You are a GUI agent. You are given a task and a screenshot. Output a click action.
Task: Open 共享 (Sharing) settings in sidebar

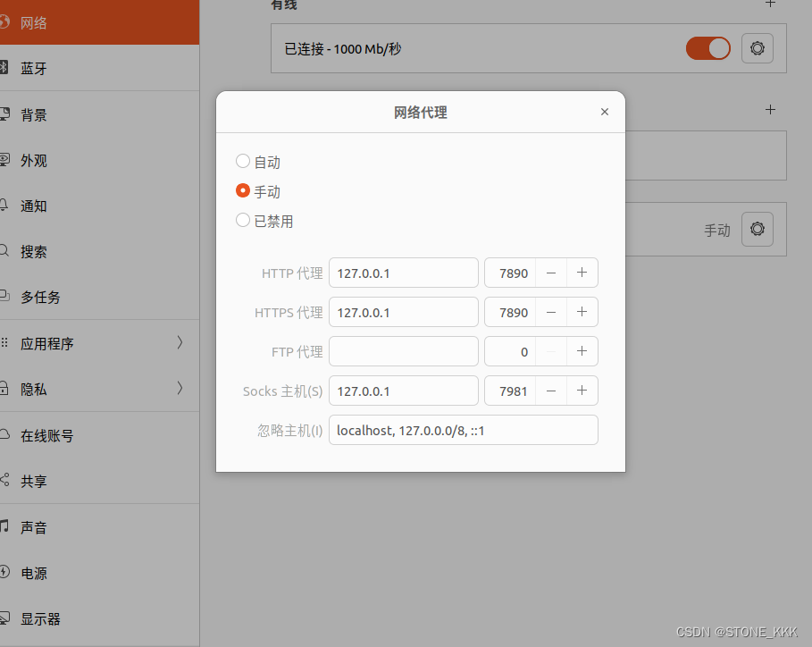pyautogui.click(x=99, y=481)
